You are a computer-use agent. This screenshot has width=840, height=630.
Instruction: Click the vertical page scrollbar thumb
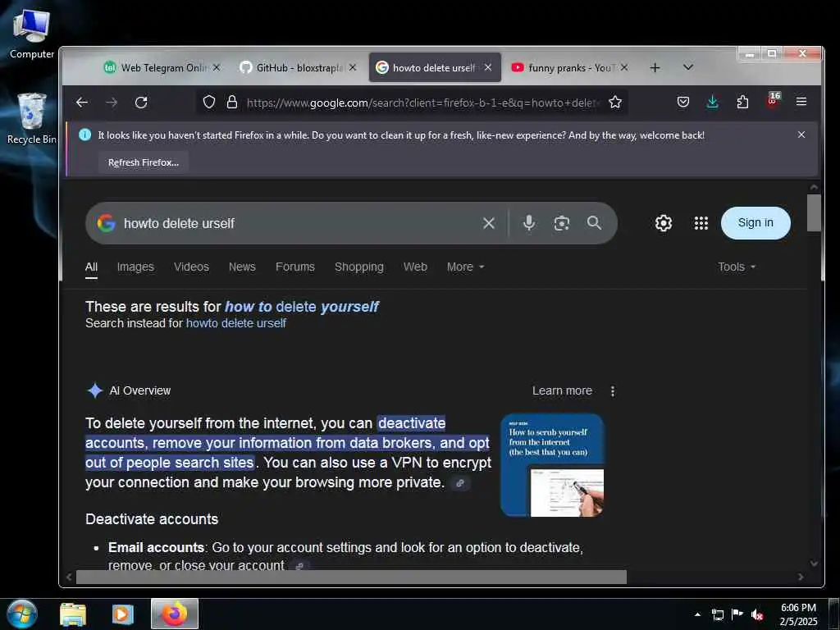pos(814,213)
